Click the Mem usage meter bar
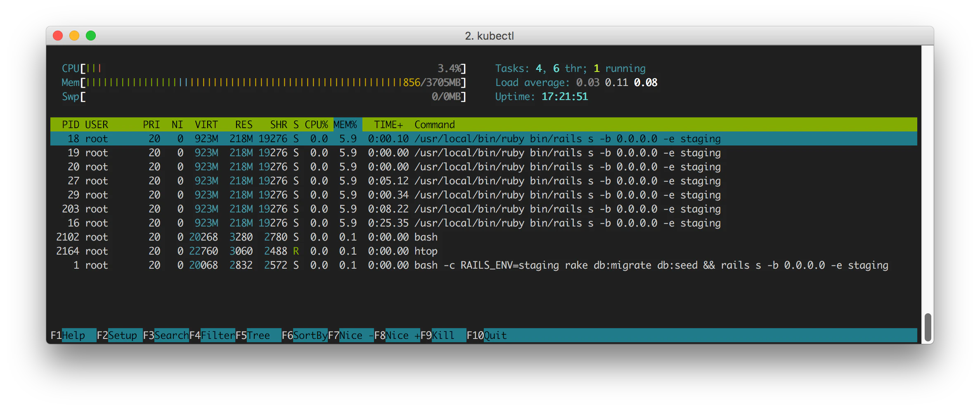Viewport: 980px width, 410px height. tap(264, 82)
